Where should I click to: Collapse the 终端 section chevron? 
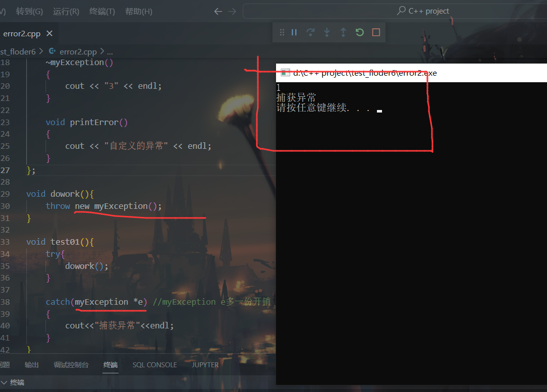tap(4, 382)
